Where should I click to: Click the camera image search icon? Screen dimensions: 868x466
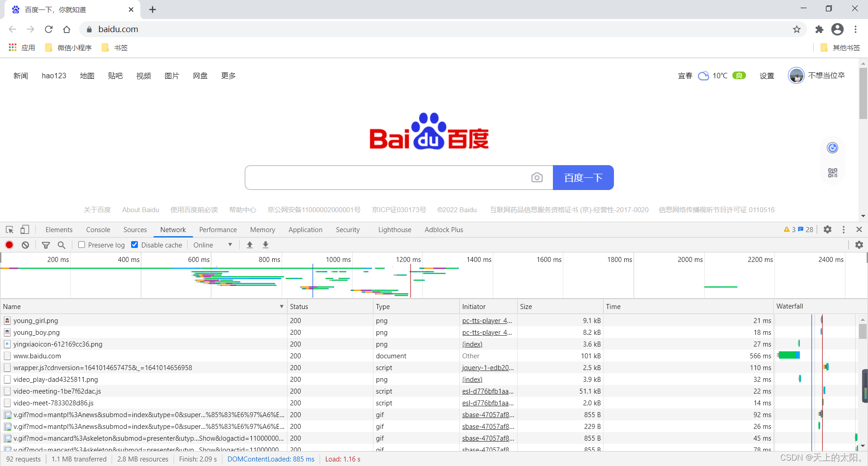click(x=537, y=177)
